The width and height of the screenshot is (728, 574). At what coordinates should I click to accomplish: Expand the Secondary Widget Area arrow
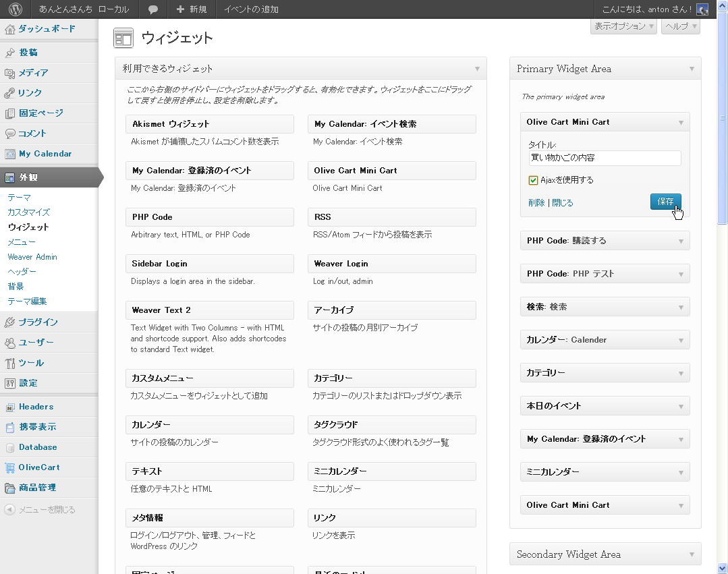(x=692, y=555)
